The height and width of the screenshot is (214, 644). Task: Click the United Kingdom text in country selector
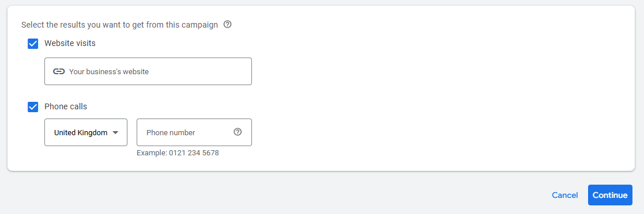(x=81, y=133)
